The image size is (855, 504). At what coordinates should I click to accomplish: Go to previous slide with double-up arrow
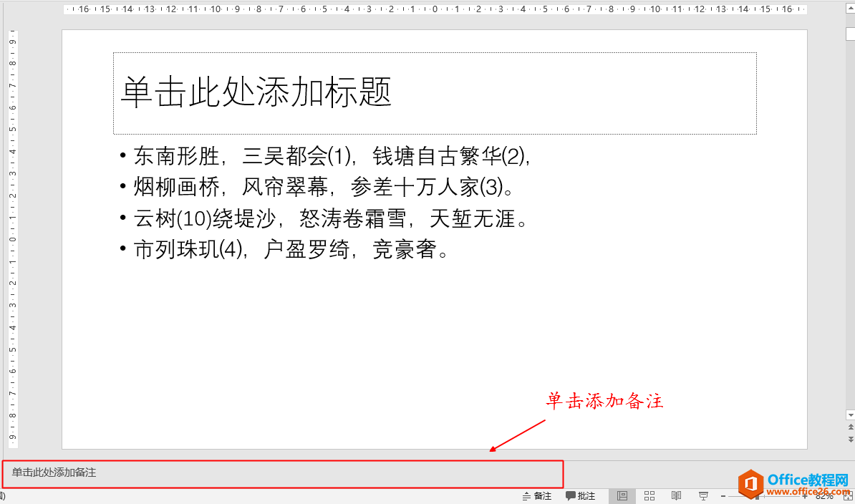pos(851,427)
